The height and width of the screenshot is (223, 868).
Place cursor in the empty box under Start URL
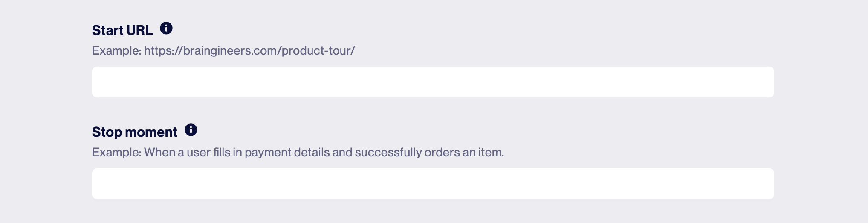(433, 82)
